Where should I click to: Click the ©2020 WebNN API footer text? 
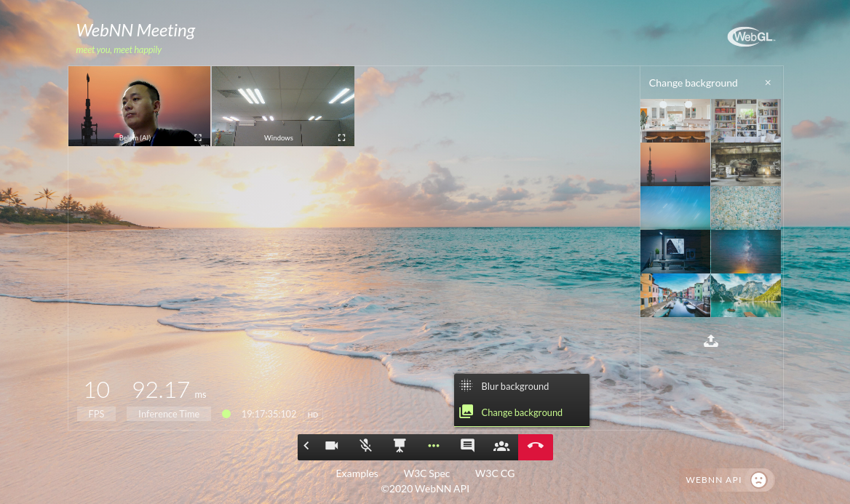point(425,489)
